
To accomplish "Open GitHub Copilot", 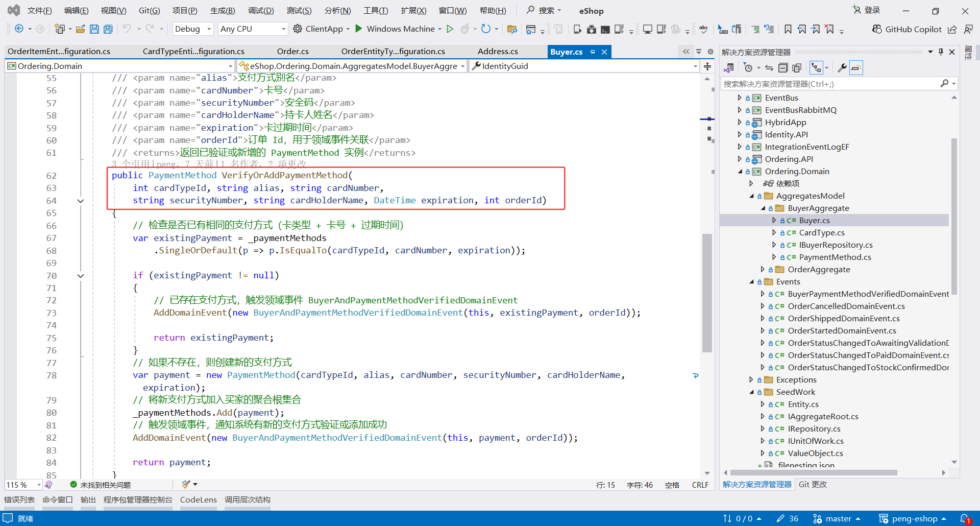I will coord(907,29).
